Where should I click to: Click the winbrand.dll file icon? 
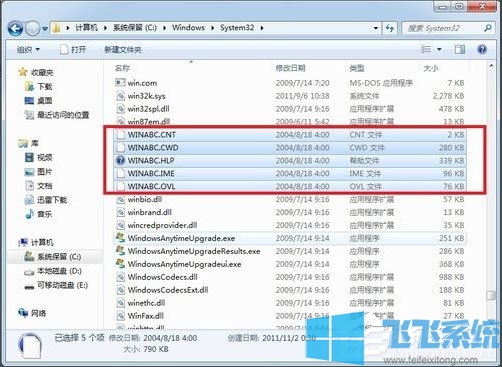[x=120, y=212]
